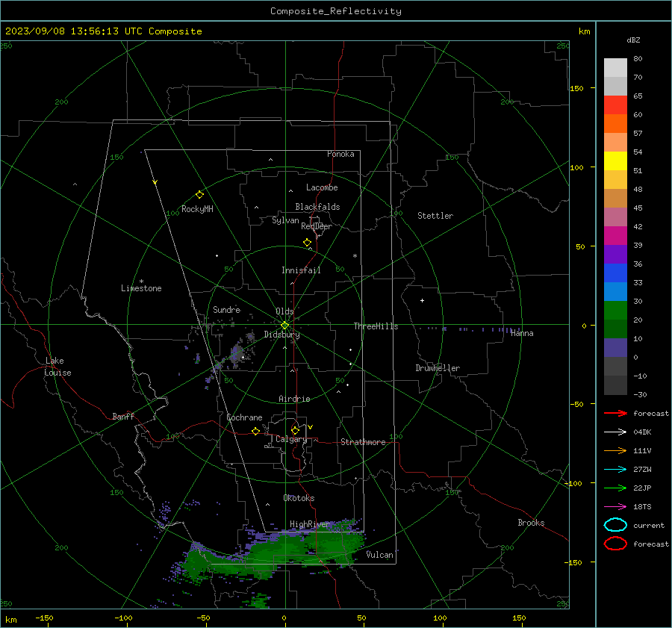Click the 80 dBZ color swatch
Image resolution: width=672 pixels, height=628 pixels.
[615, 67]
